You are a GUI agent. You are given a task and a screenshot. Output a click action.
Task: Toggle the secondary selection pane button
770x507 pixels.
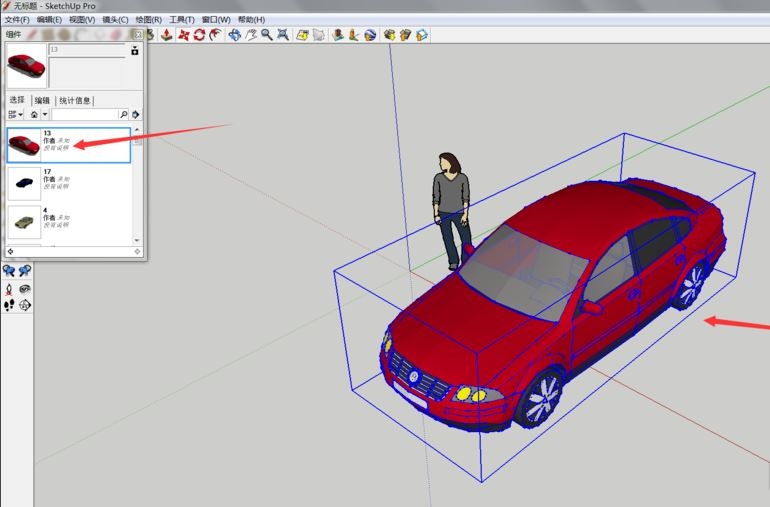tap(135, 50)
